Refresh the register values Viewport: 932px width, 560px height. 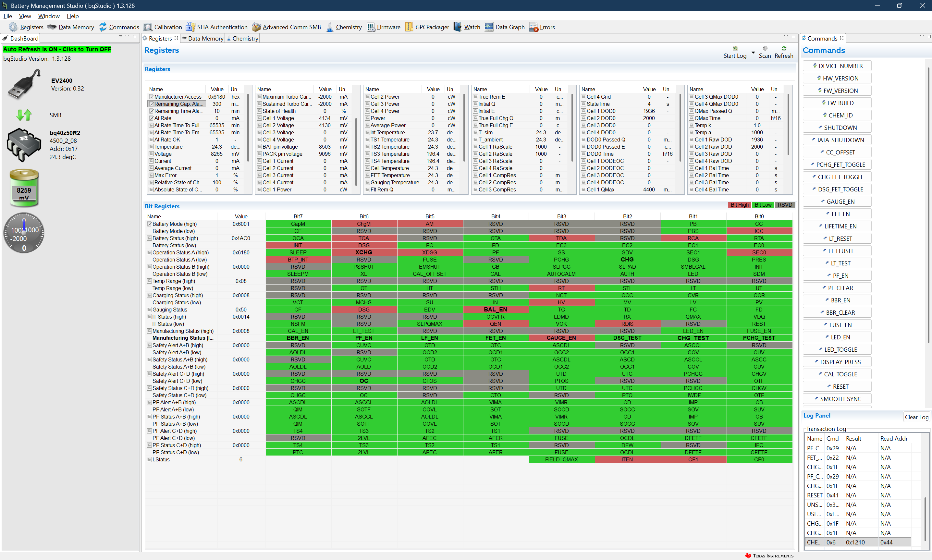coord(784,52)
